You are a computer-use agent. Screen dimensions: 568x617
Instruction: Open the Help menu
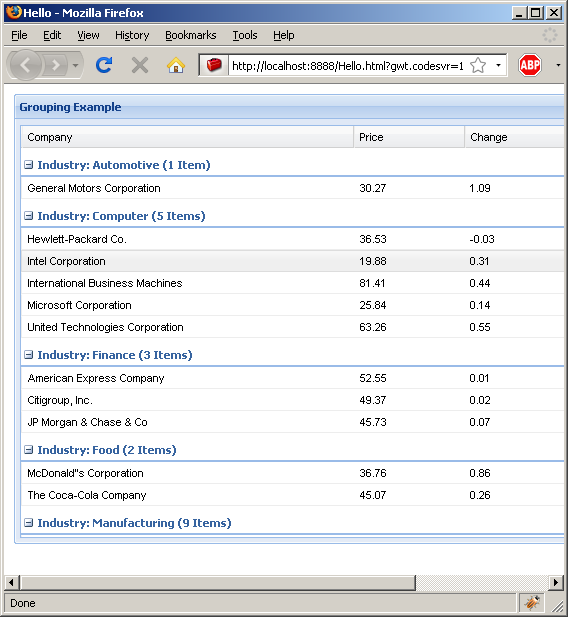pos(284,35)
